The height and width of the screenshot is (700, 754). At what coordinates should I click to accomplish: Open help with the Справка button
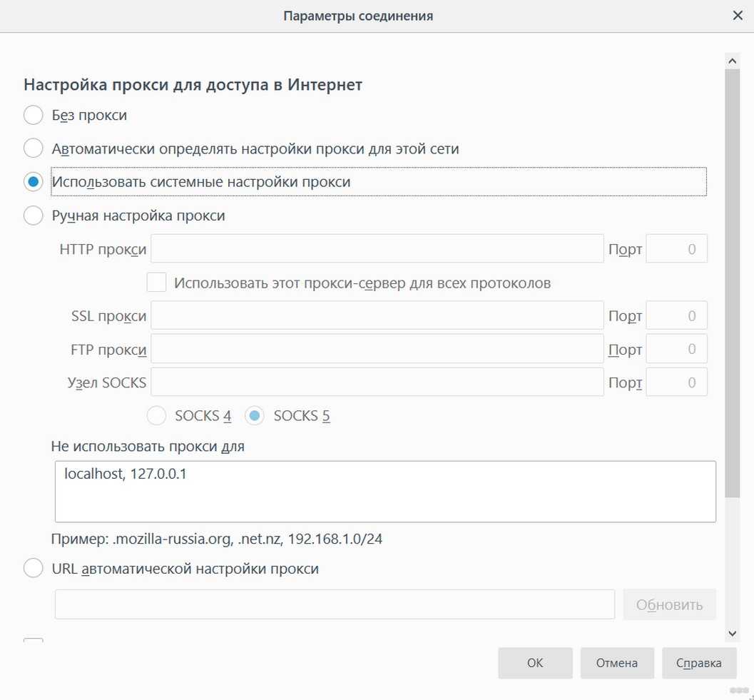698,663
